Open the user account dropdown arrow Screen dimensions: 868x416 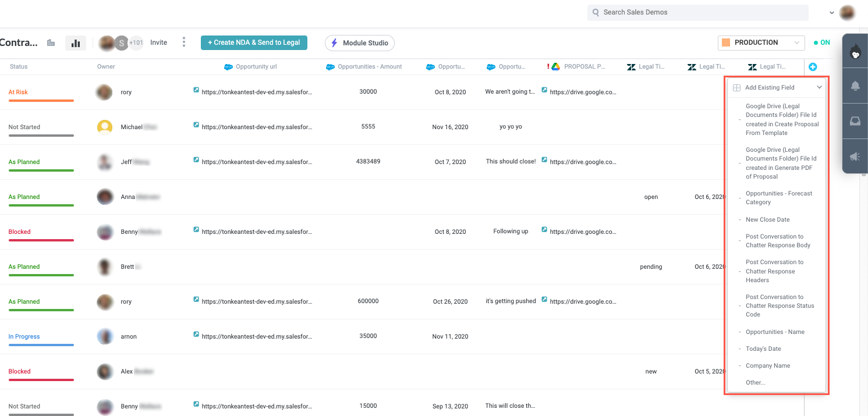[x=832, y=12]
